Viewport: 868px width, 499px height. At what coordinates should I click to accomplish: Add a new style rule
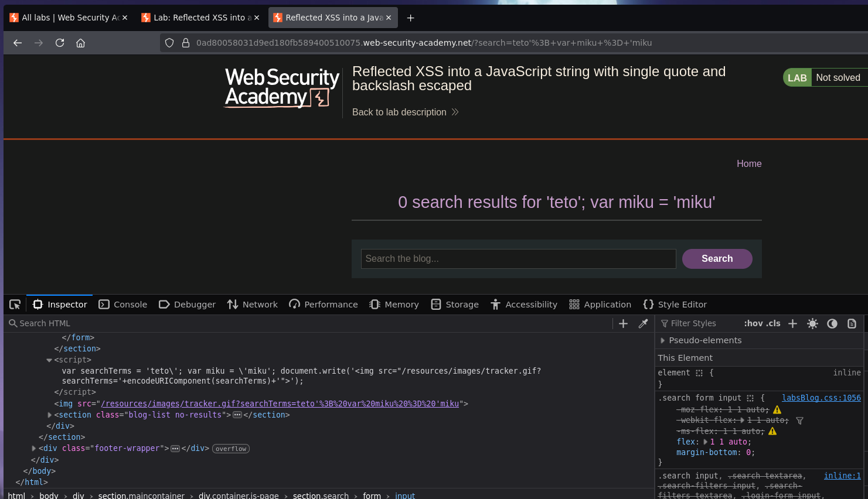point(792,323)
